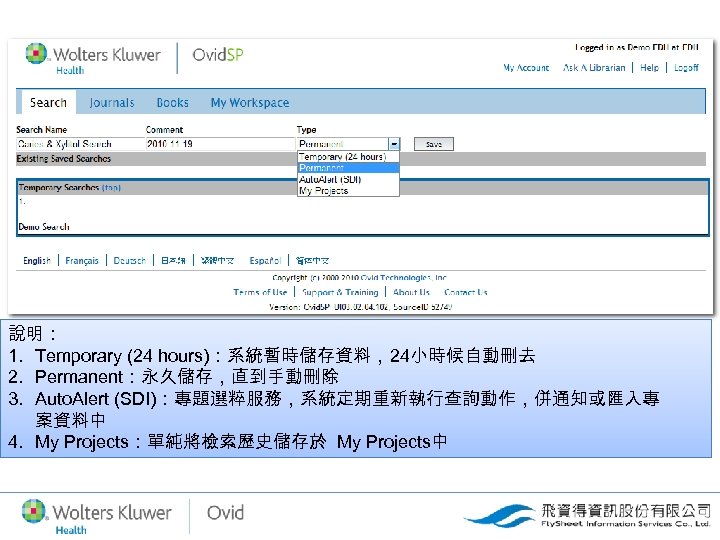The height and width of the screenshot is (540, 720).
Task: Open the Type dropdown arrow
Action: pos(394,144)
